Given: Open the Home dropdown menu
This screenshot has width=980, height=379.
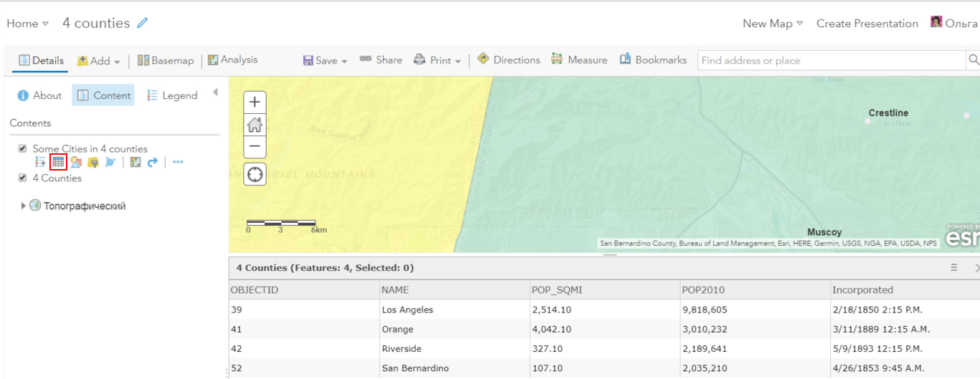Looking at the screenshot, I should 28,24.
